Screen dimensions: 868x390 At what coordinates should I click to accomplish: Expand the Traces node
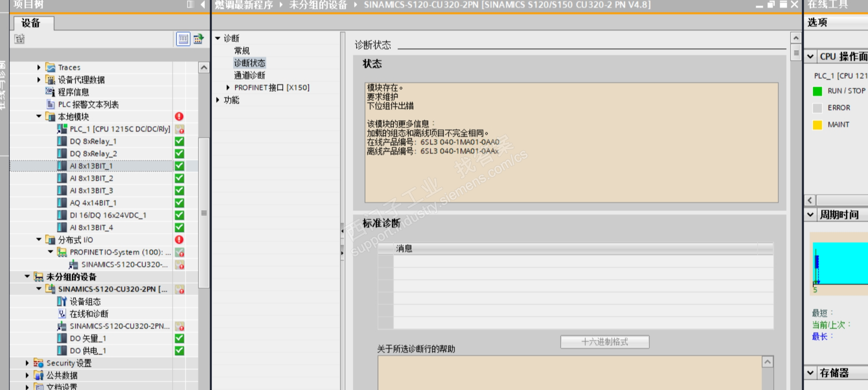[x=39, y=67]
